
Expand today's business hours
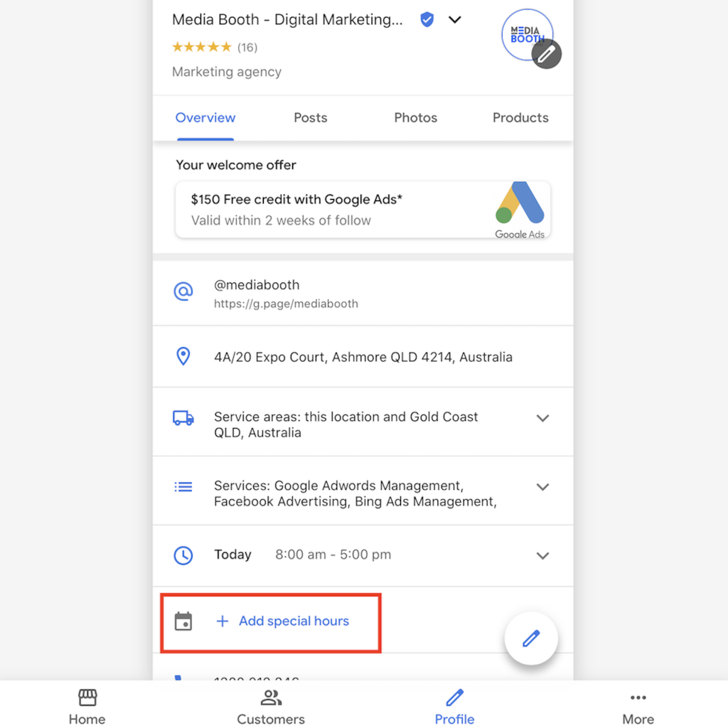coord(542,556)
